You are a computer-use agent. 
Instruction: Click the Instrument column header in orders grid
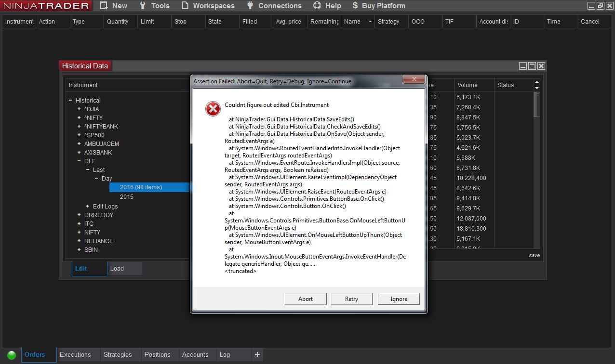pos(19,22)
